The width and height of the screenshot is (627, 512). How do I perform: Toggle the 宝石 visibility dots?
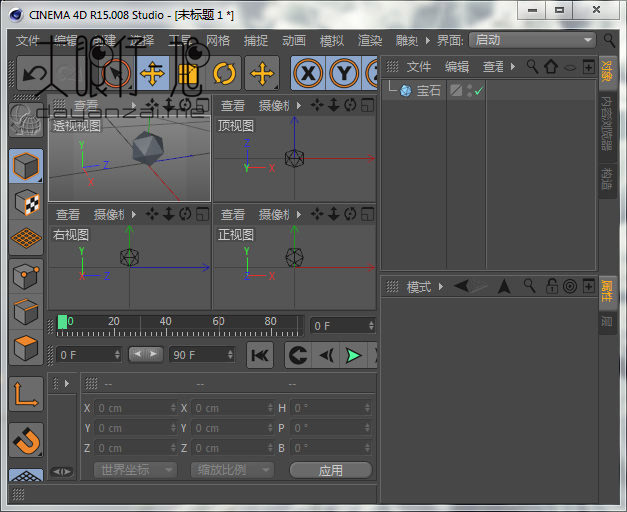469,91
